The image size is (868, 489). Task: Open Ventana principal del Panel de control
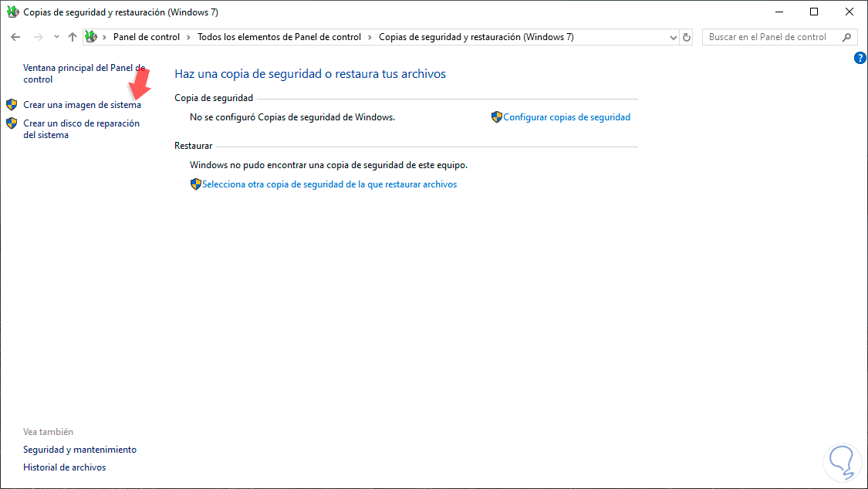[84, 73]
